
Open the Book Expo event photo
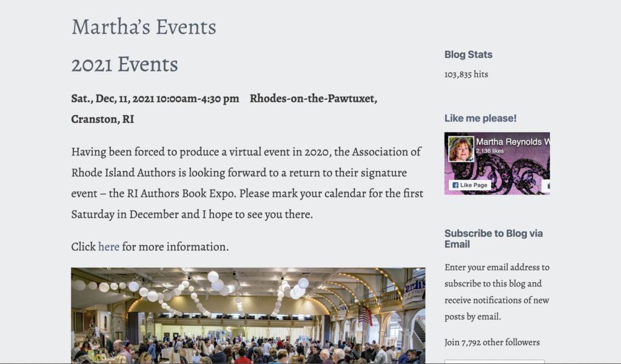point(248,316)
